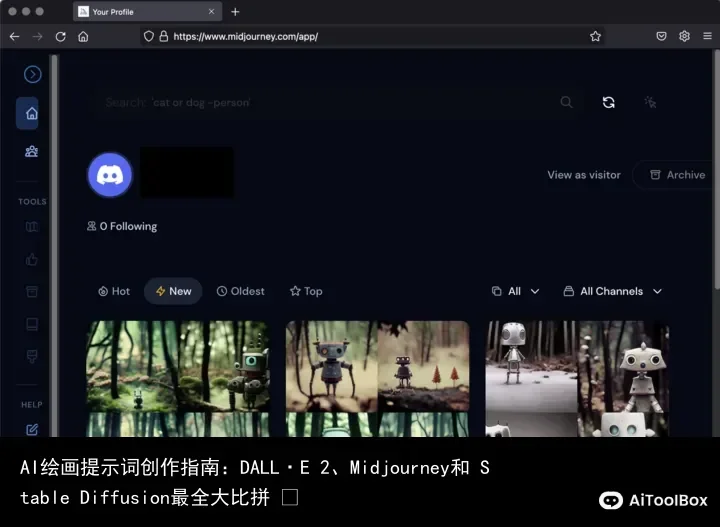Click the sparkle cursor icon beside refresh

point(650,102)
